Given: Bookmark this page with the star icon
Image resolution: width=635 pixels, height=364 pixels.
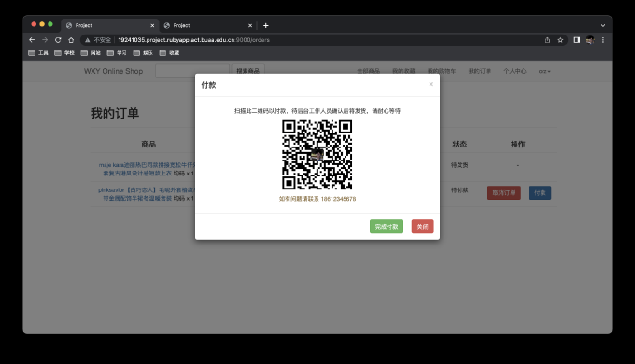Looking at the screenshot, I should (x=560, y=40).
